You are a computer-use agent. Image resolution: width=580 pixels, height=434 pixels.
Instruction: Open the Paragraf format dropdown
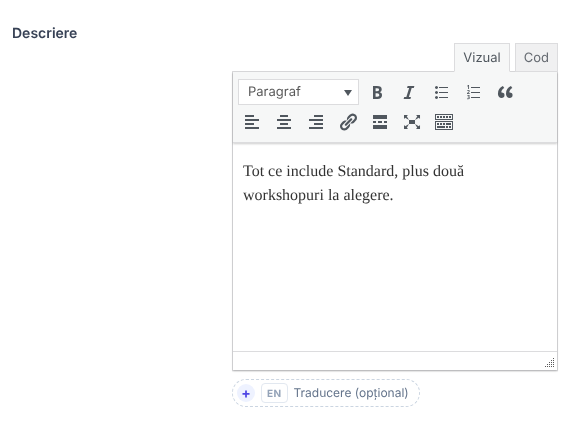coord(299,92)
